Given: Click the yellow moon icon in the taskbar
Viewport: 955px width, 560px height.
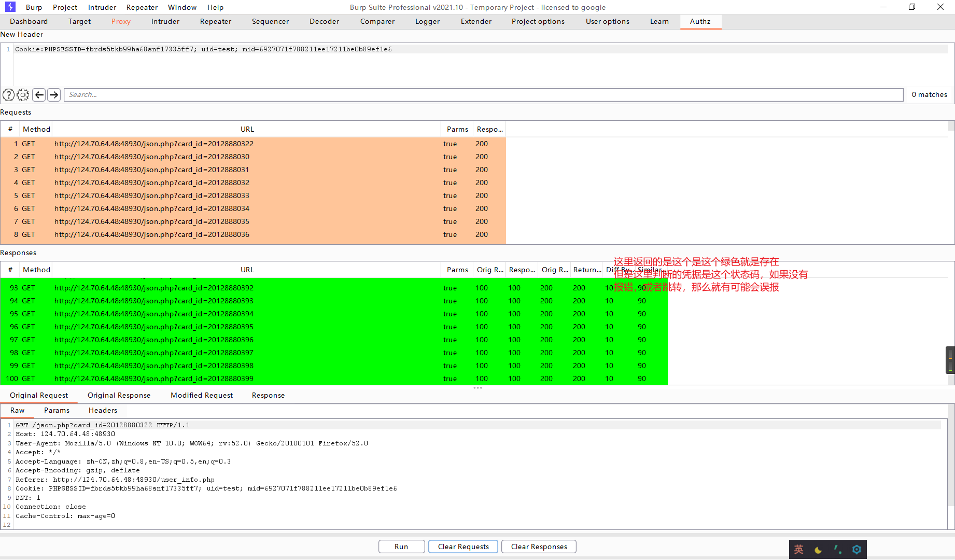Looking at the screenshot, I should pos(818,549).
